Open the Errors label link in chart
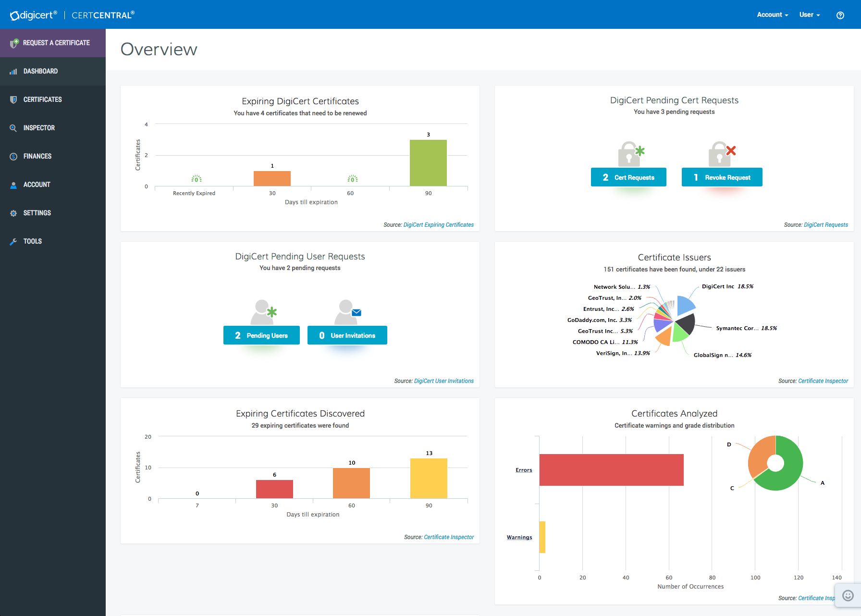Screen dimensions: 861x616 524,470
